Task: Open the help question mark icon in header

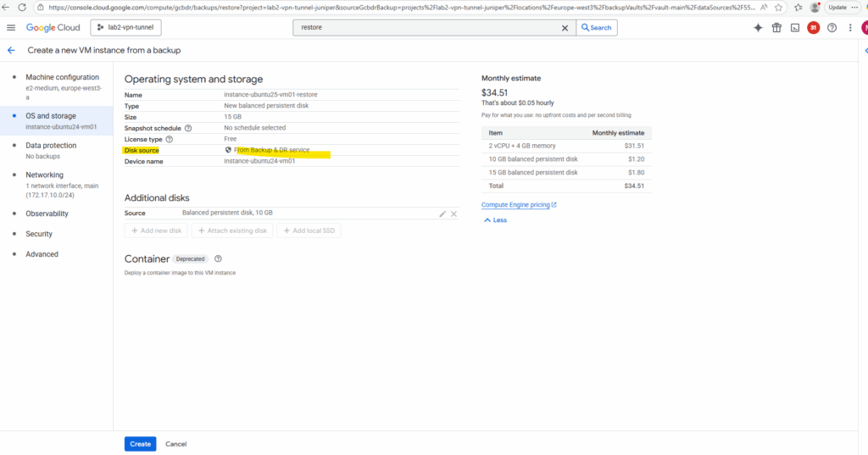Action: (832, 28)
